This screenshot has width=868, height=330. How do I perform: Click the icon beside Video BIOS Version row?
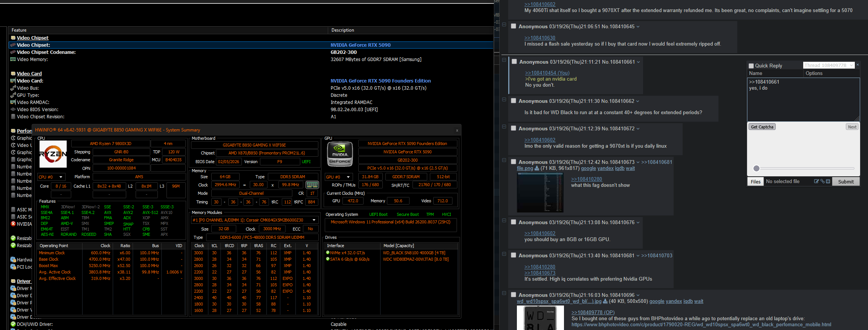tap(13, 109)
